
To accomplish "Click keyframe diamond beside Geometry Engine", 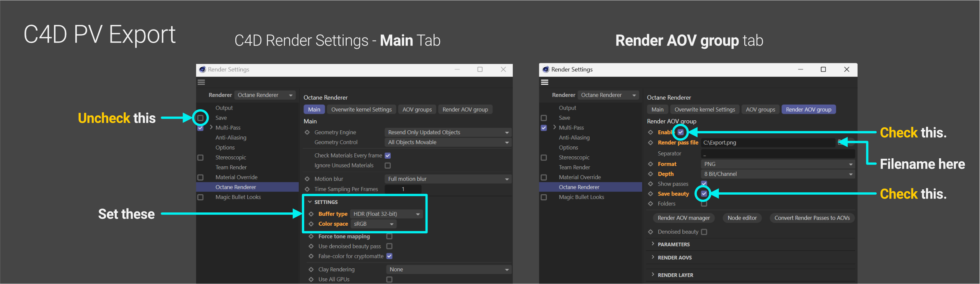I will [307, 132].
